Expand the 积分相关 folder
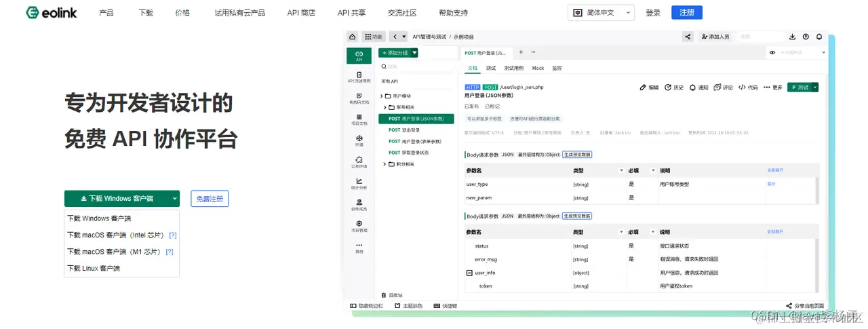Viewport: 868px width, 329px height. click(x=384, y=164)
